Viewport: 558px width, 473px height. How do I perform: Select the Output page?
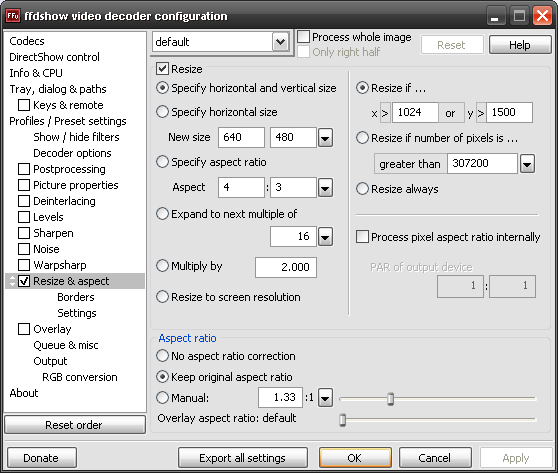click(x=50, y=361)
